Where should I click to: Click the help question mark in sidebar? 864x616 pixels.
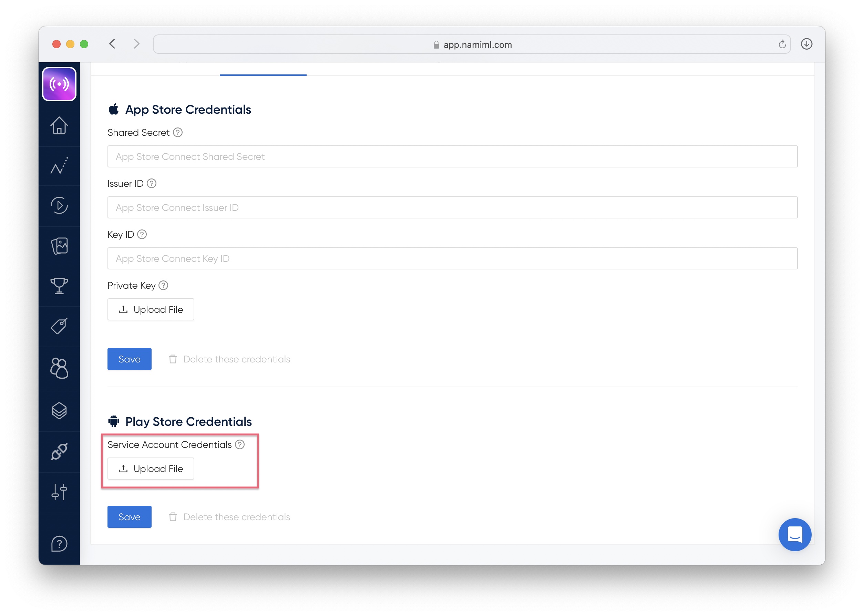point(59,544)
